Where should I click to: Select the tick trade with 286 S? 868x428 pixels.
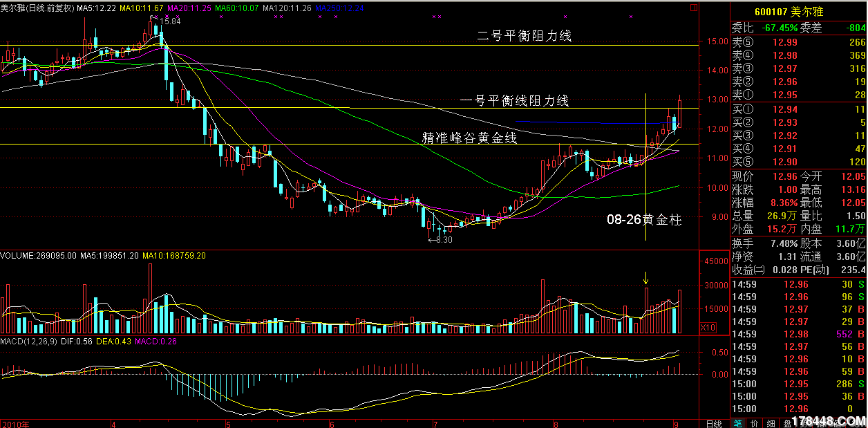(x=799, y=384)
